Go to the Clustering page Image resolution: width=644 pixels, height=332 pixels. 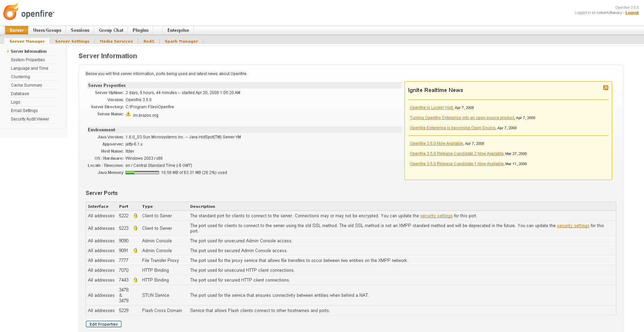coord(20,77)
